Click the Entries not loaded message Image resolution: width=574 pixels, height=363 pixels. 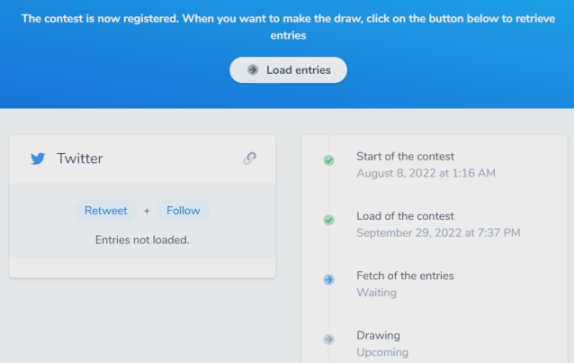click(x=142, y=240)
